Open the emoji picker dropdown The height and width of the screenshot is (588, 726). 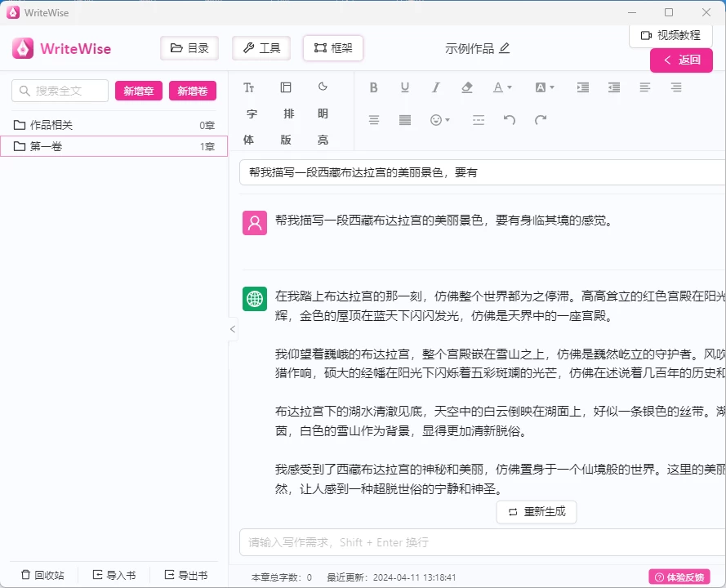pos(440,120)
